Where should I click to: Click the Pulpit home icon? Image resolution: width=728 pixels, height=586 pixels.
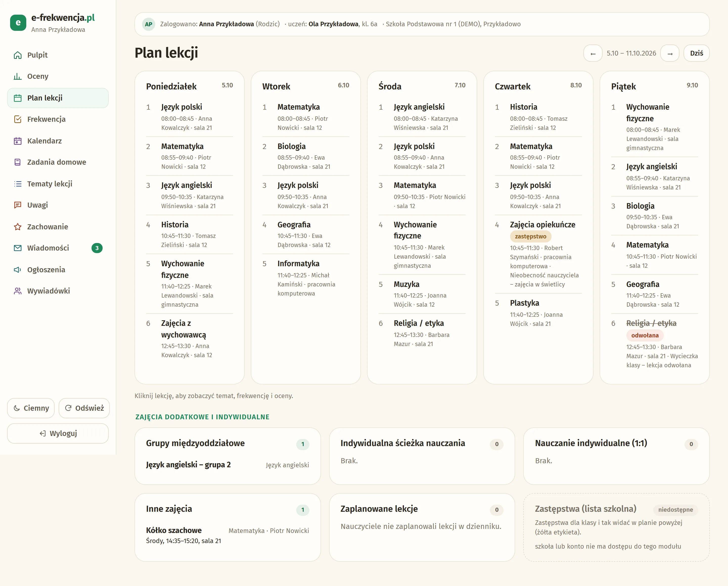[17, 55]
